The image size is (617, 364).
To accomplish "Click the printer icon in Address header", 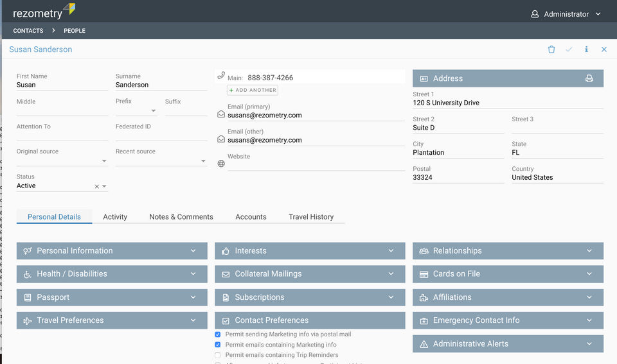I will tap(589, 78).
